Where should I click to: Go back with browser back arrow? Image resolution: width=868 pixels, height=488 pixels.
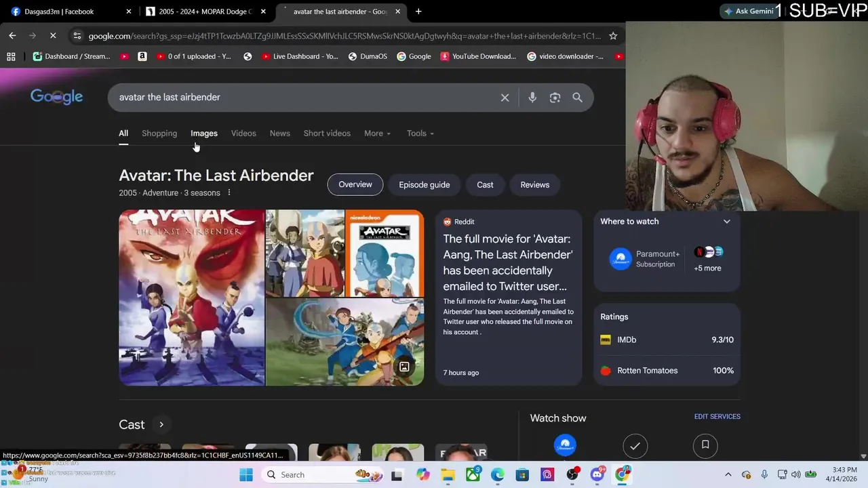tap(12, 35)
